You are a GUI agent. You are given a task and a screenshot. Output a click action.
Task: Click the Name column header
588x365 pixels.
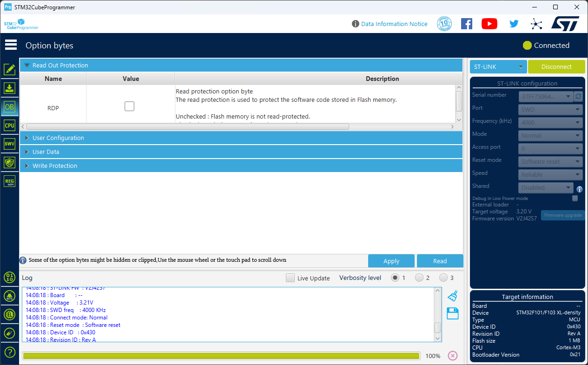click(x=53, y=79)
